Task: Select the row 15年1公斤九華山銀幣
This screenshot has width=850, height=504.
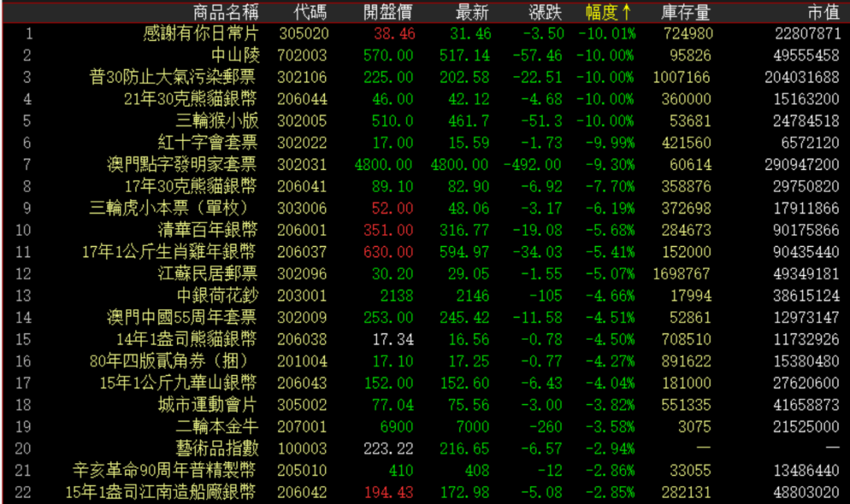Action: coord(425,383)
